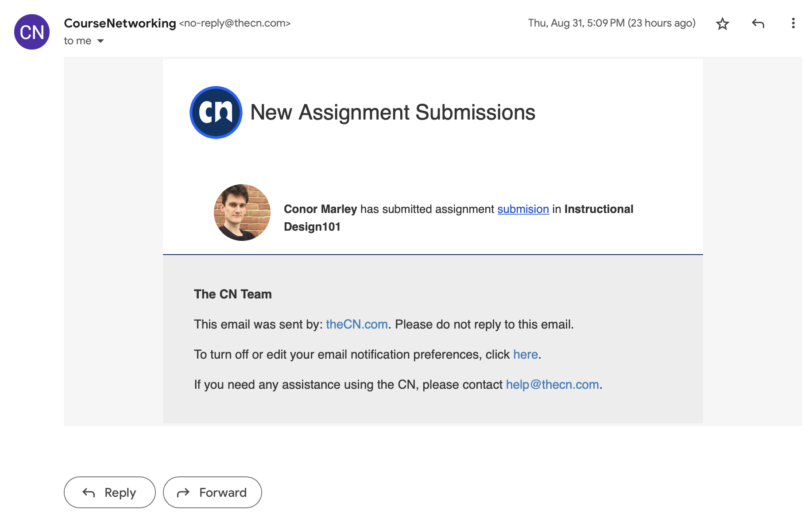Click 'to me' recipient text
The image size is (812, 526).
(77, 41)
